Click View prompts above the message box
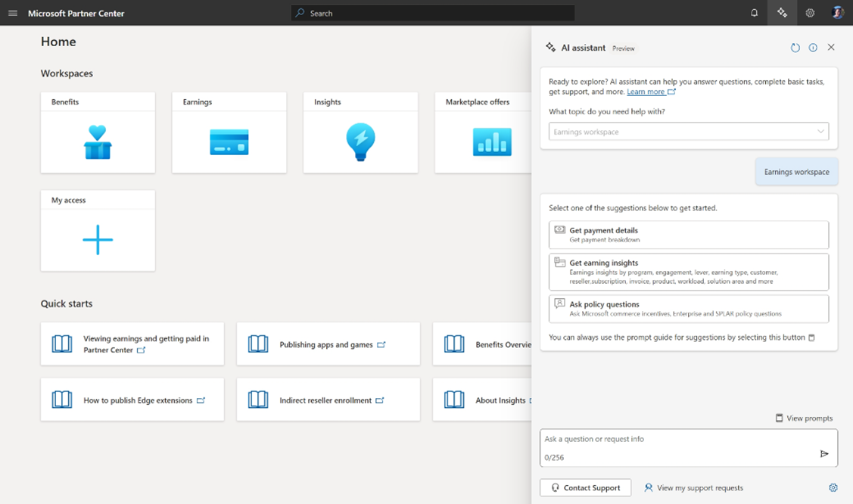 pos(804,418)
